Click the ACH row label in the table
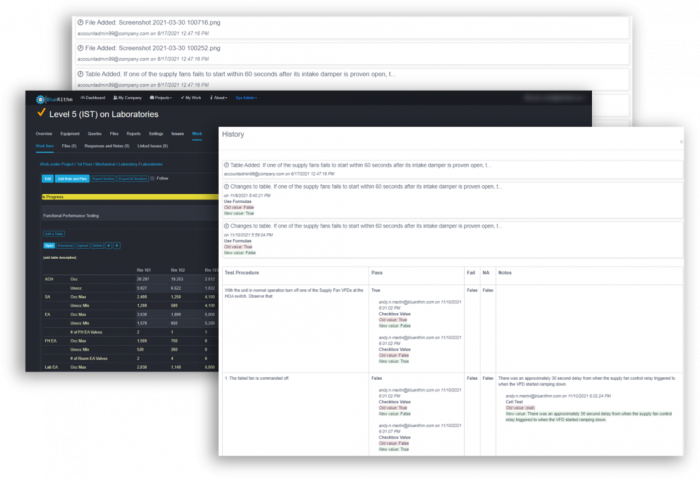Image resolution: width=700 pixels, height=479 pixels. pyautogui.click(x=49, y=279)
